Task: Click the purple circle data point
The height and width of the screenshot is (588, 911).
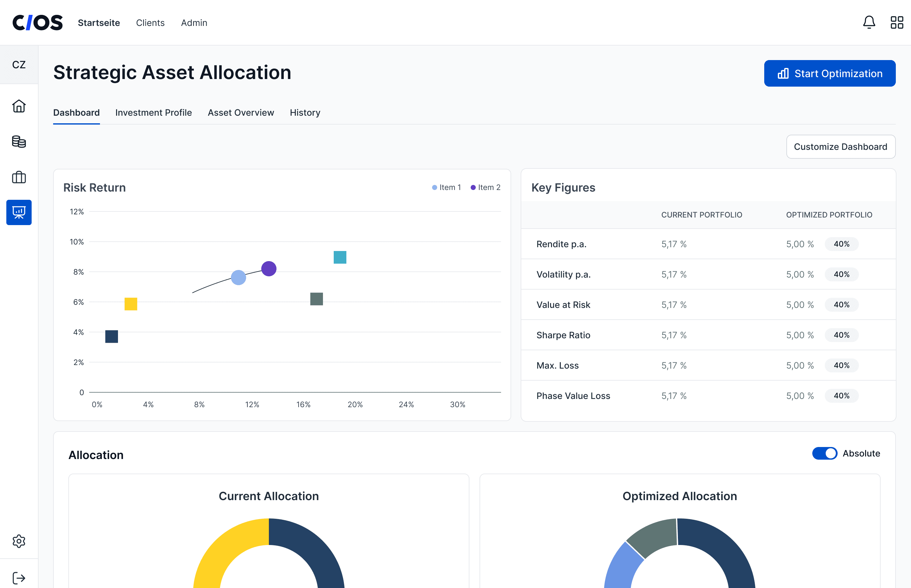Action: [x=269, y=269]
